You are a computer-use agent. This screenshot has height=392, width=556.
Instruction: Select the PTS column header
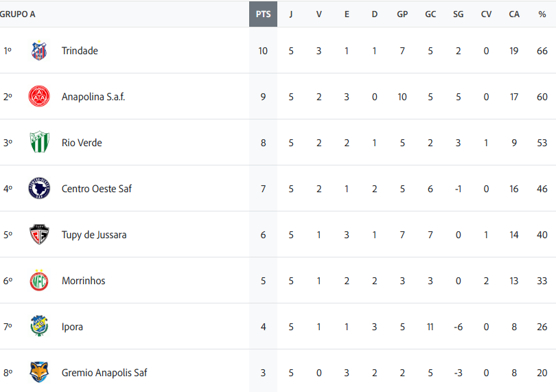tap(263, 14)
